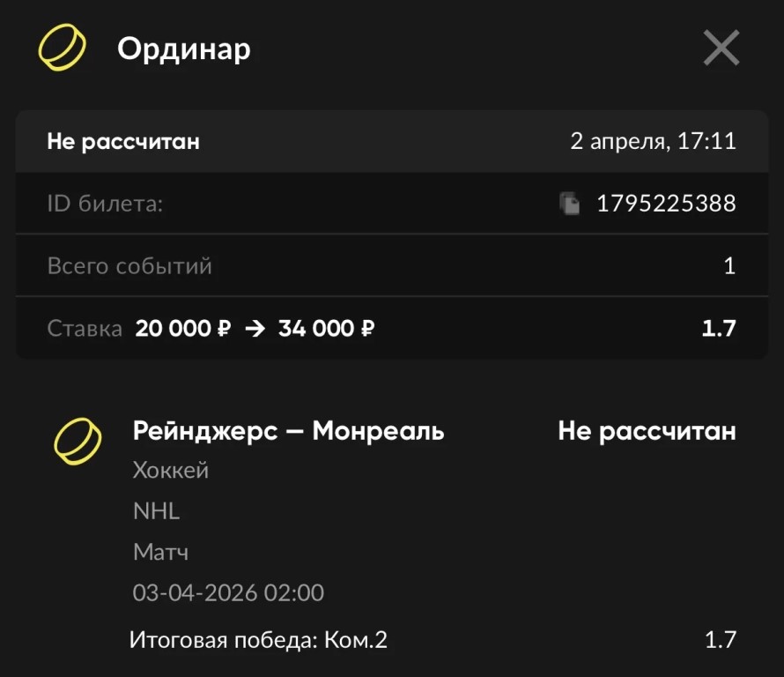This screenshot has width=784, height=677.
Task: Click the hockey puck icon beside Ординар
Action: (62, 48)
